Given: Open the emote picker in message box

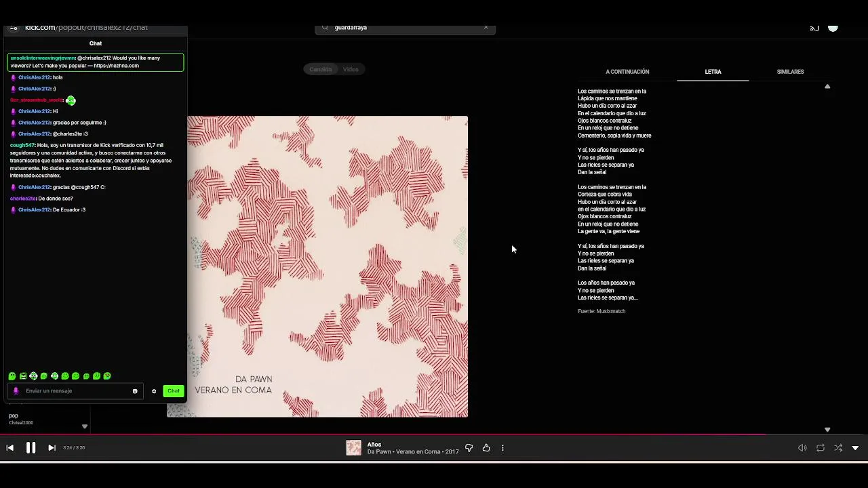Looking at the screenshot, I should click(x=135, y=391).
